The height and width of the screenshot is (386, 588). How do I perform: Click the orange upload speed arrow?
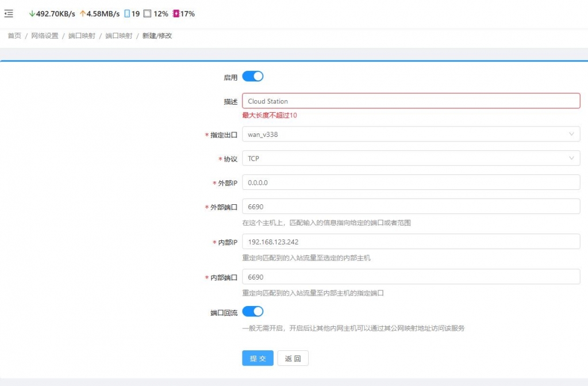point(82,14)
